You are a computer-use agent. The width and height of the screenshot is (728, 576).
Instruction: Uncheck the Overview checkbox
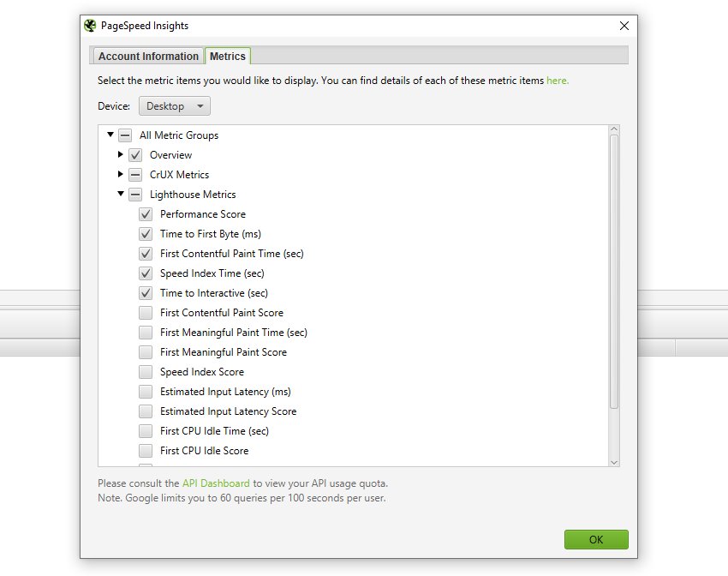(x=135, y=154)
